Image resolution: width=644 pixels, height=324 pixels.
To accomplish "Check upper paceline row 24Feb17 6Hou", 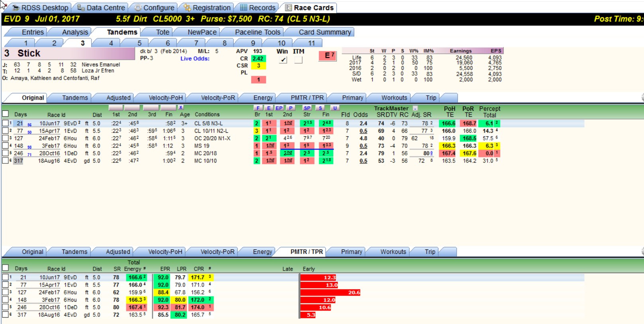I will [5, 138].
